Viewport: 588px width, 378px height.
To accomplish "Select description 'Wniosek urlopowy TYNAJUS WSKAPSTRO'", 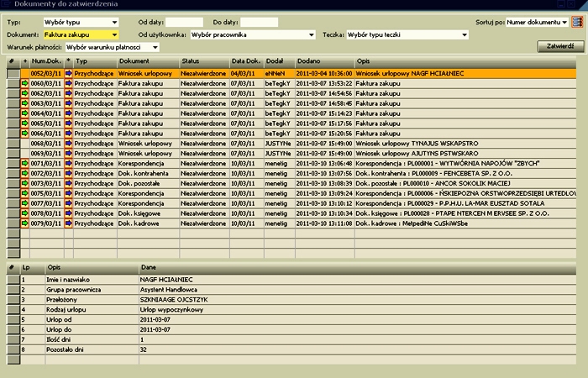I will tap(417, 144).
